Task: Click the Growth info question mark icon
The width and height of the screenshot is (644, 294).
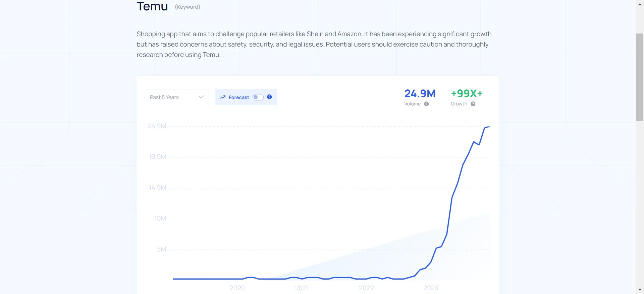Action: point(473,104)
